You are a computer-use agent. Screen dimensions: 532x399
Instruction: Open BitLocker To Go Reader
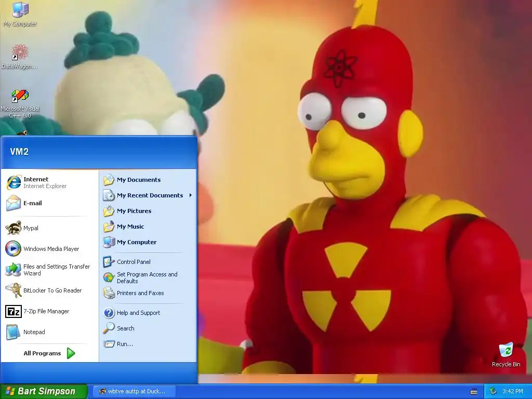point(49,290)
